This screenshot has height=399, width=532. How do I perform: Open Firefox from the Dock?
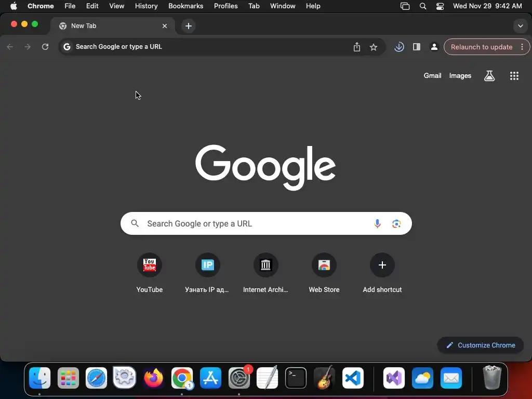[x=153, y=378]
